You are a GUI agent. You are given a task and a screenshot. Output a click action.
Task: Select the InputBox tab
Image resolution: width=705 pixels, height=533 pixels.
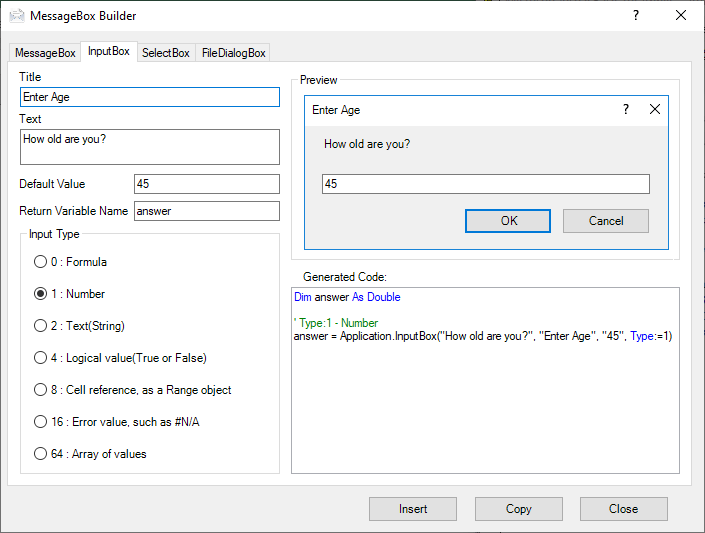tap(109, 51)
